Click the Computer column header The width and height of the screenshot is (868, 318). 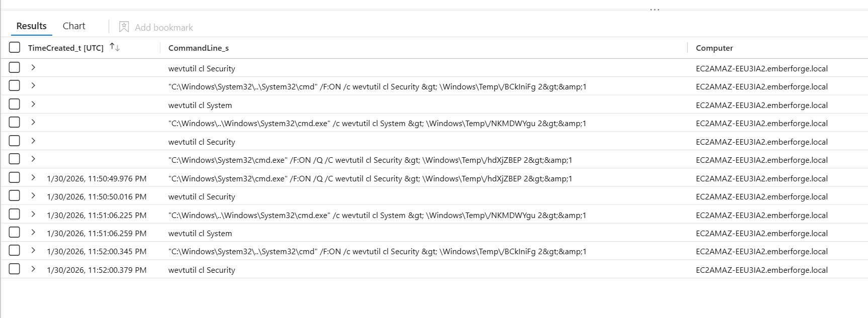714,48
